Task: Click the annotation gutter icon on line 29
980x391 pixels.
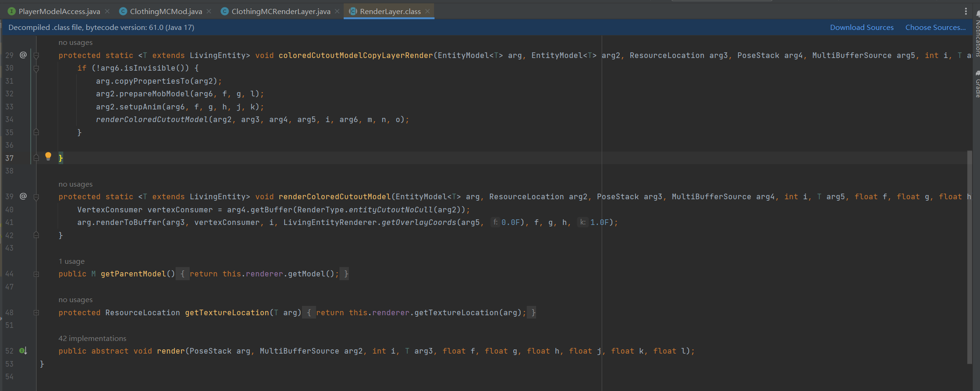Action: pyautogui.click(x=23, y=55)
